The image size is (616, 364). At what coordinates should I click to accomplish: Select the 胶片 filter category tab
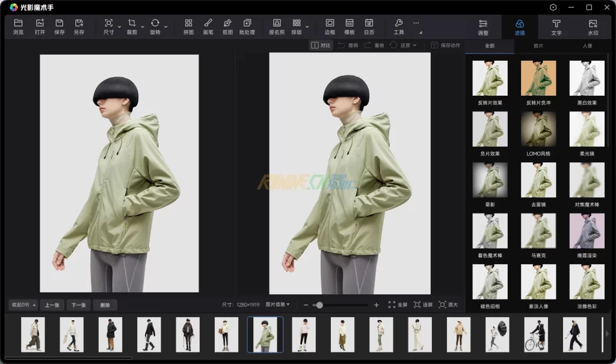[538, 46]
